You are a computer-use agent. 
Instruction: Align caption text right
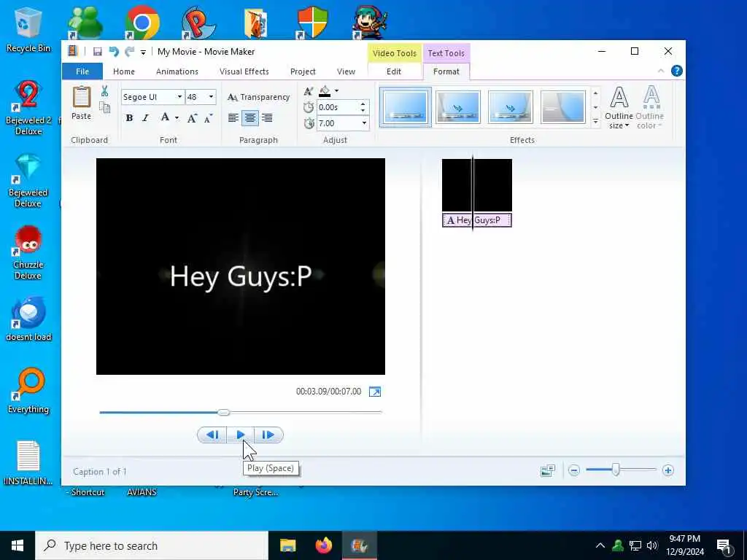[x=267, y=117]
